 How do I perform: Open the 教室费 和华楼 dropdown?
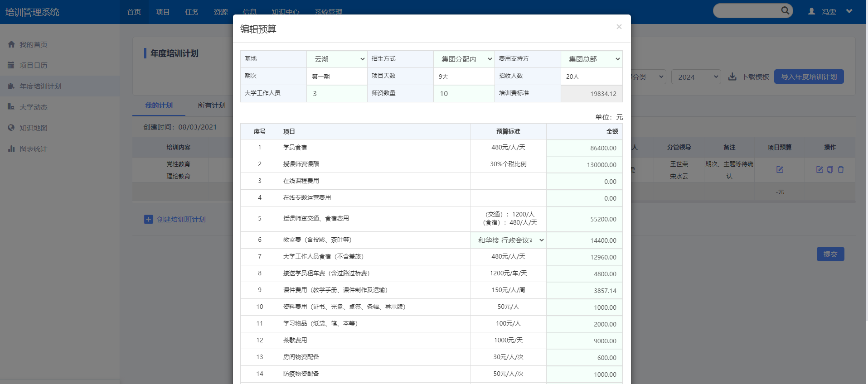click(x=508, y=240)
